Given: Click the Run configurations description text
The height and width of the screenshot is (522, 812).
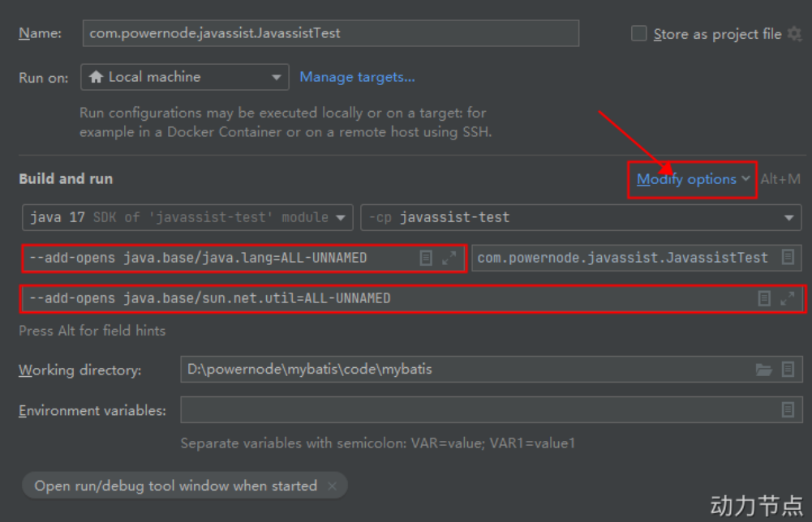Looking at the screenshot, I should pyautogui.click(x=286, y=122).
